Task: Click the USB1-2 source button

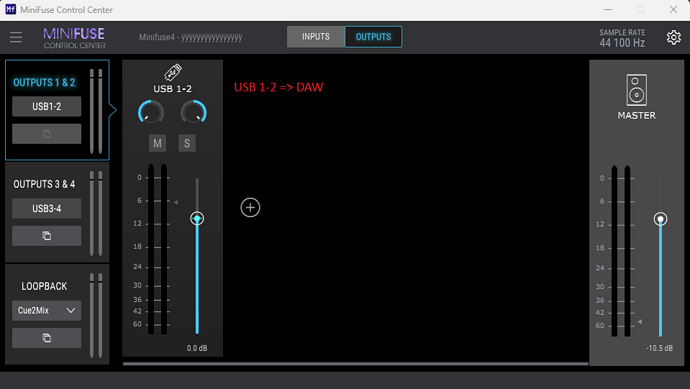Action: click(47, 106)
